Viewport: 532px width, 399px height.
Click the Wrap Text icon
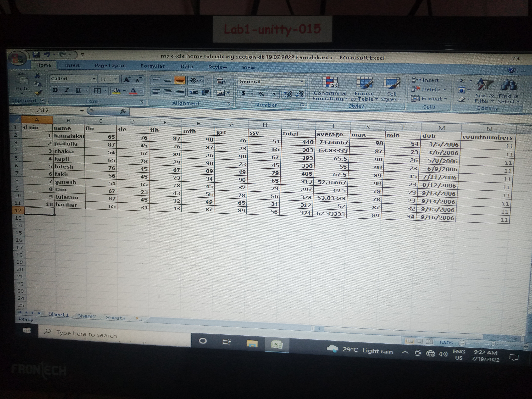click(x=221, y=81)
